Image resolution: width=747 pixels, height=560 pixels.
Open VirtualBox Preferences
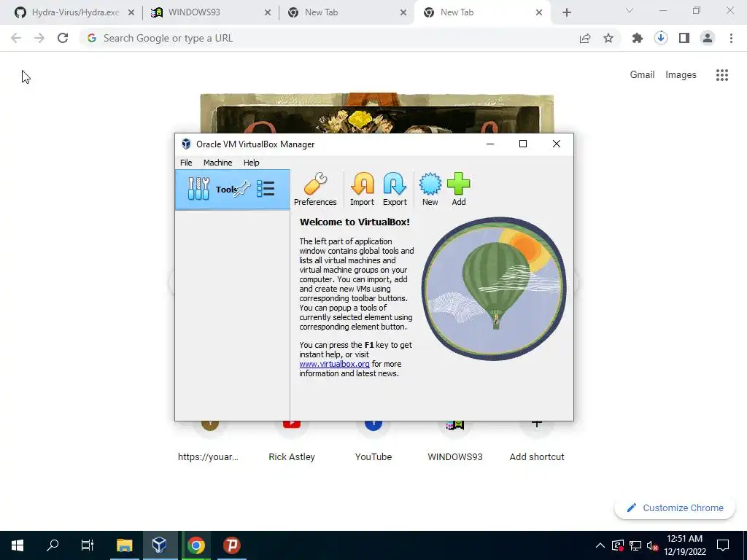click(x=315, y=190)
